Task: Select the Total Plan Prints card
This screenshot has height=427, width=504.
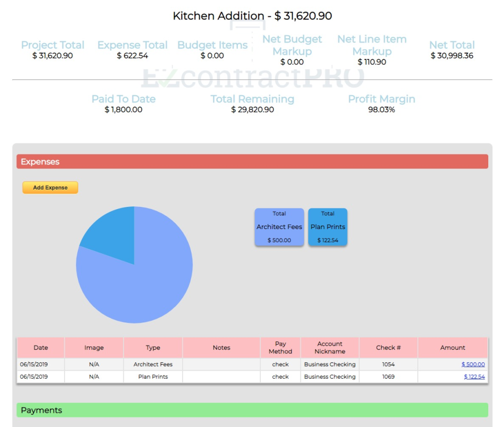Action: pos(328,227)
